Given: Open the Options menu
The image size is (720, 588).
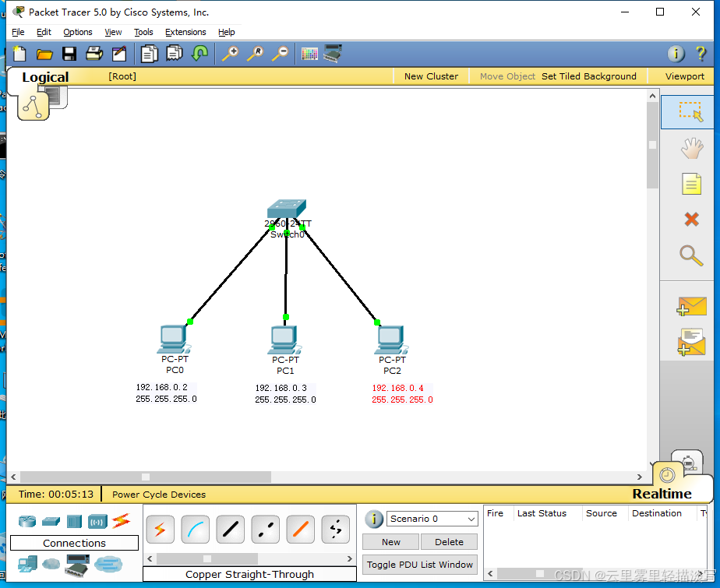Looking at the screenshot, I should [78, 32].
